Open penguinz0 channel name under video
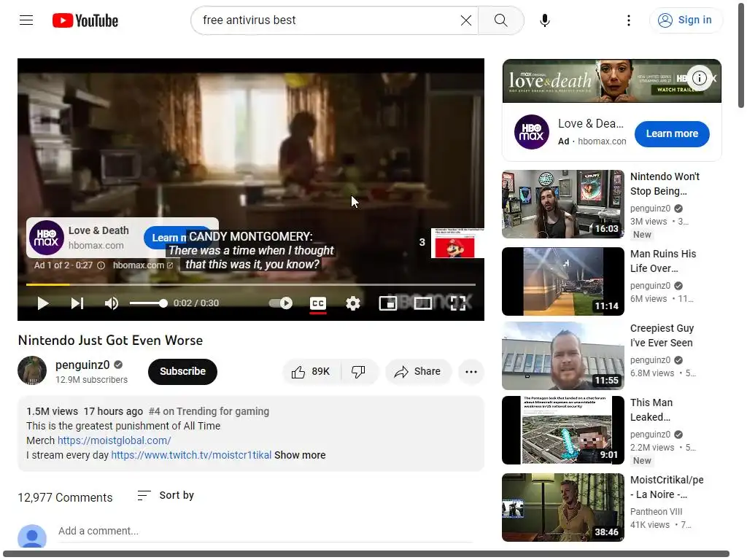 82,365
